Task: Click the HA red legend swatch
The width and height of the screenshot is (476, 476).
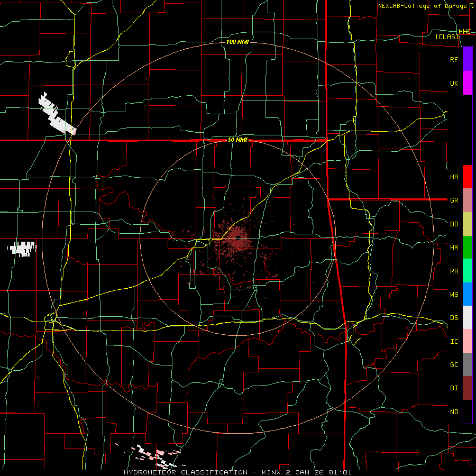Action: pos(467,177)
